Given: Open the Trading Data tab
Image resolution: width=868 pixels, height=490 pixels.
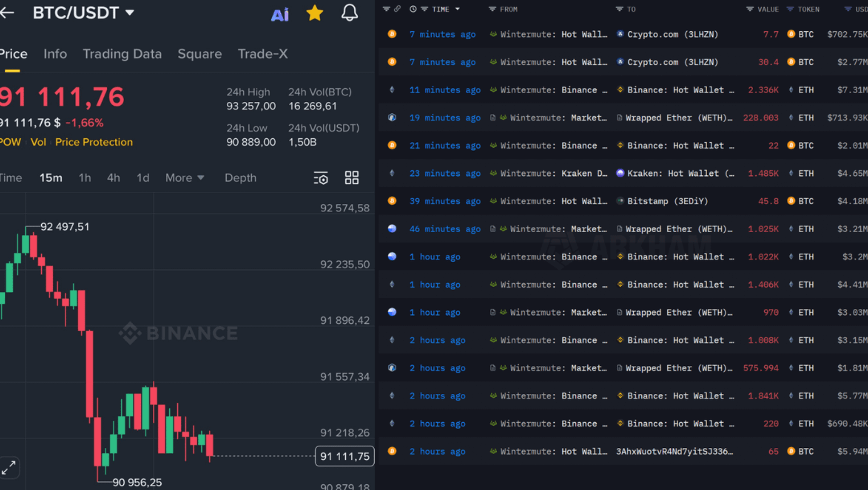Looking at the screenshot, I should pos(122,54).
